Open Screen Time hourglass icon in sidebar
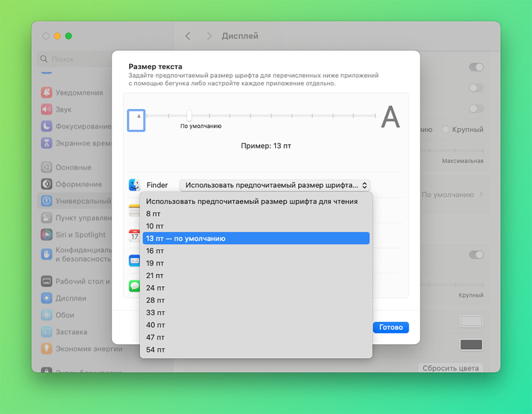 click(47, 143)
